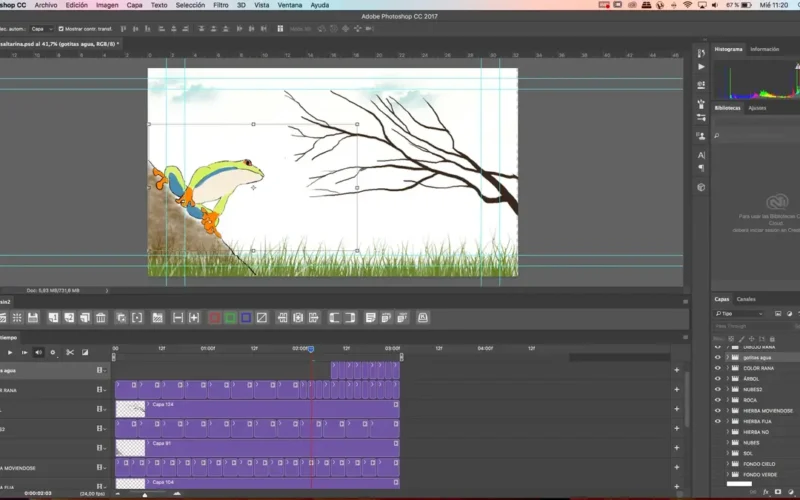800x500 pixels.
Task: Select the FONDO VERDE layer name
Action: coord(760,475)
